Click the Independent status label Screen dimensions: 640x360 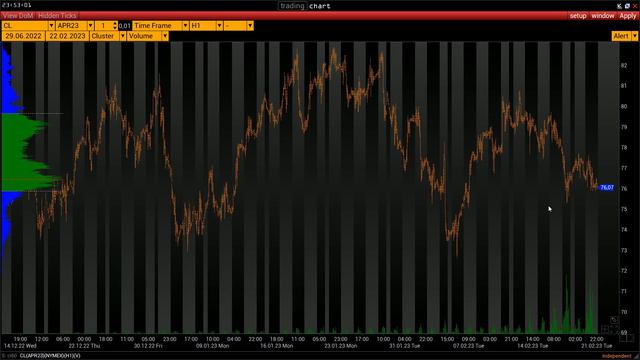coord(616,356)
